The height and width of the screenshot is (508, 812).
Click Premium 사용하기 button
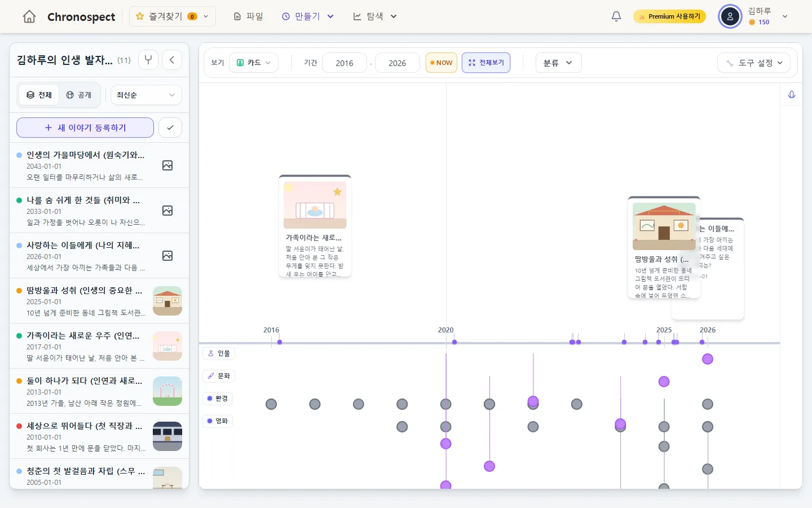[x=669, y=16]
